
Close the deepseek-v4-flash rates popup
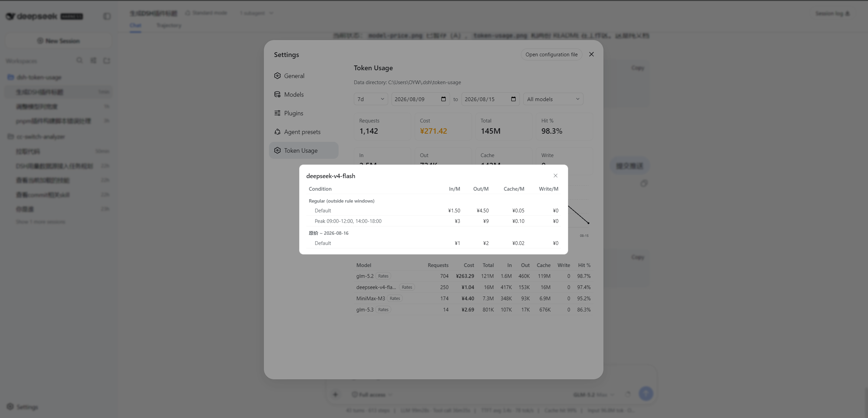coord(556,175)
